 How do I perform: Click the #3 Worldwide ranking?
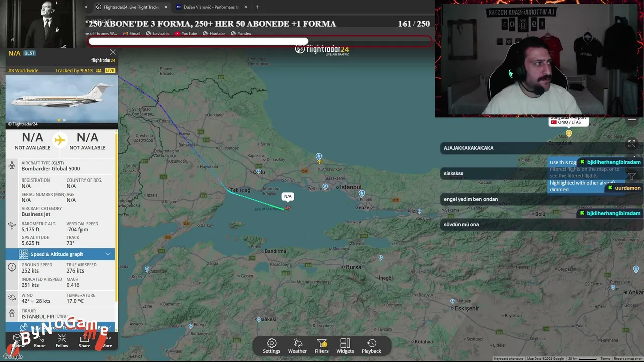[23, 71]
